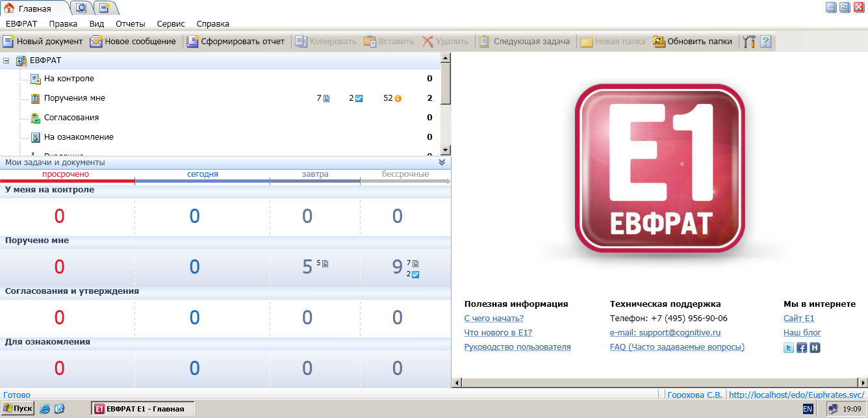Click the 2 checked tasks counter in Поручения мне
Image resolution: width=868 pixels, height=418 pixels.
pyautogui.click(x=355, y=98)
